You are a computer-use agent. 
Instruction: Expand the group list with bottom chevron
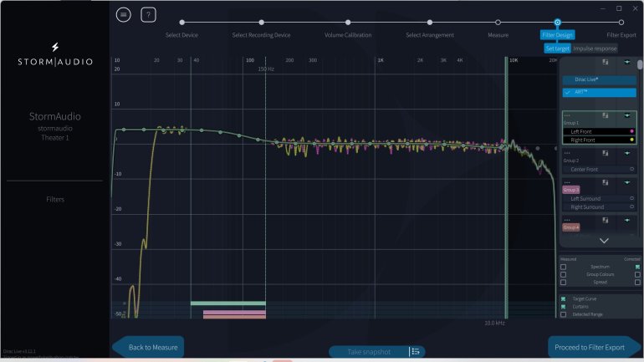tap(604, 241)
